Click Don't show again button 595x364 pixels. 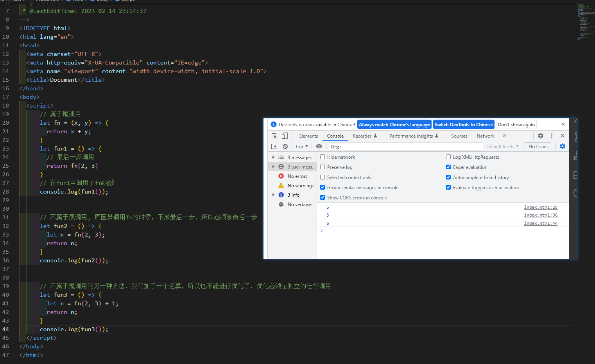(516, 124)
